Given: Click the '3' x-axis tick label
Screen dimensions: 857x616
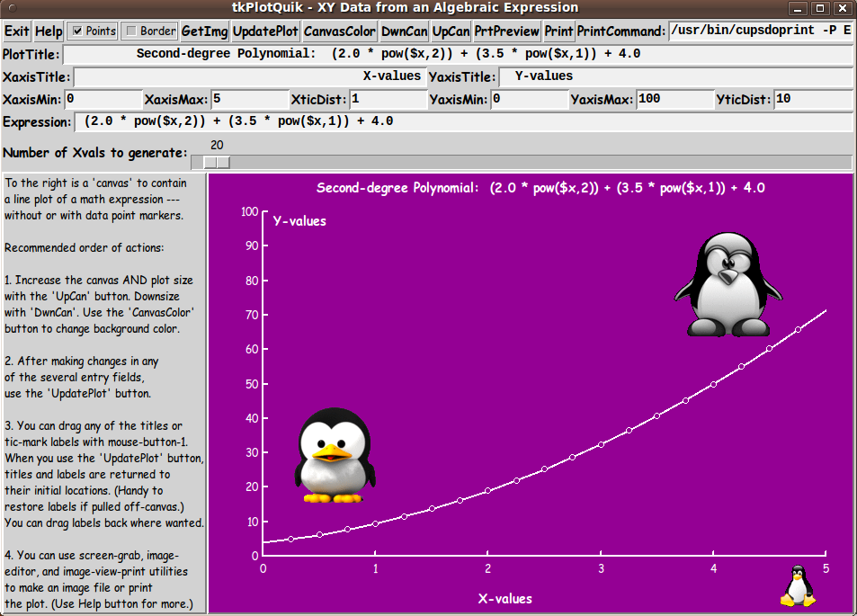Looking at the screenshot, I should click(x=601, y=568).
